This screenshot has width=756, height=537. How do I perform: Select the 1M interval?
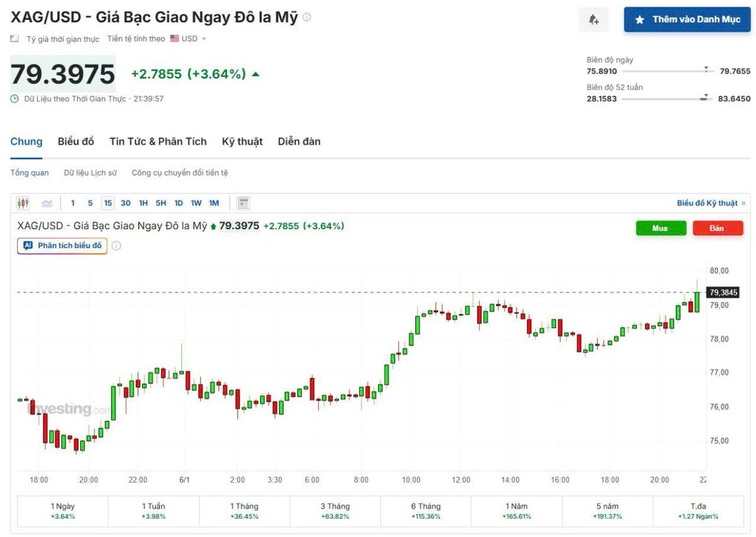click(x=214, y=203)
